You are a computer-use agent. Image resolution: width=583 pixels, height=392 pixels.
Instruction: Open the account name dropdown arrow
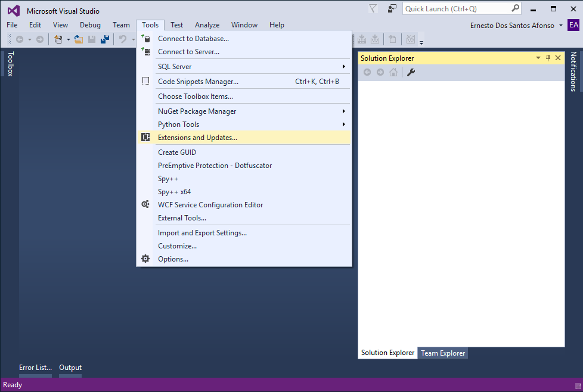561,25
